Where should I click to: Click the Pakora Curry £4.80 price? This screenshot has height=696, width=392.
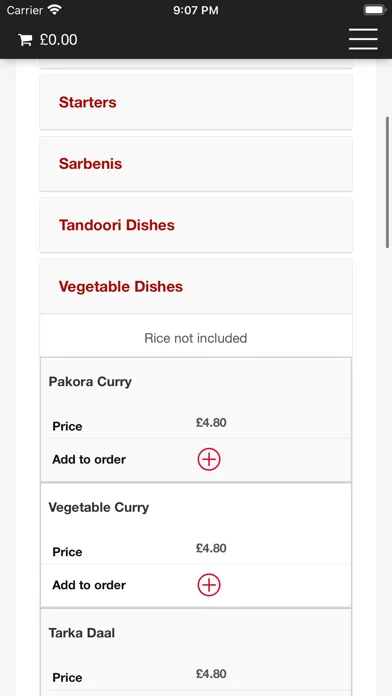point(211,423)
